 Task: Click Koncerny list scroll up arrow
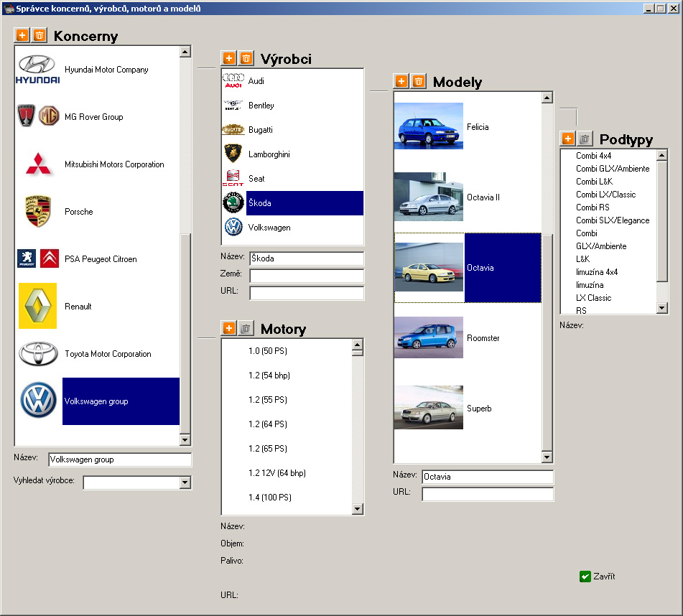tap(185, 52)
